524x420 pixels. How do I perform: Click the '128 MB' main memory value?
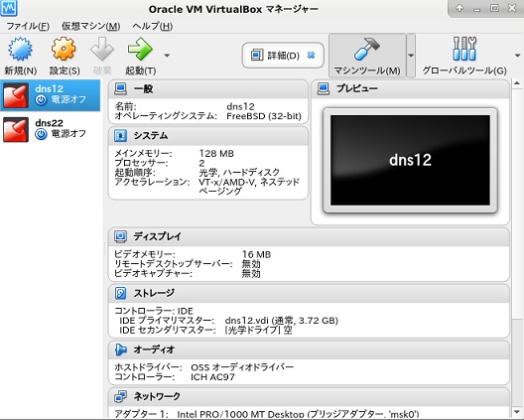point(216,154)
